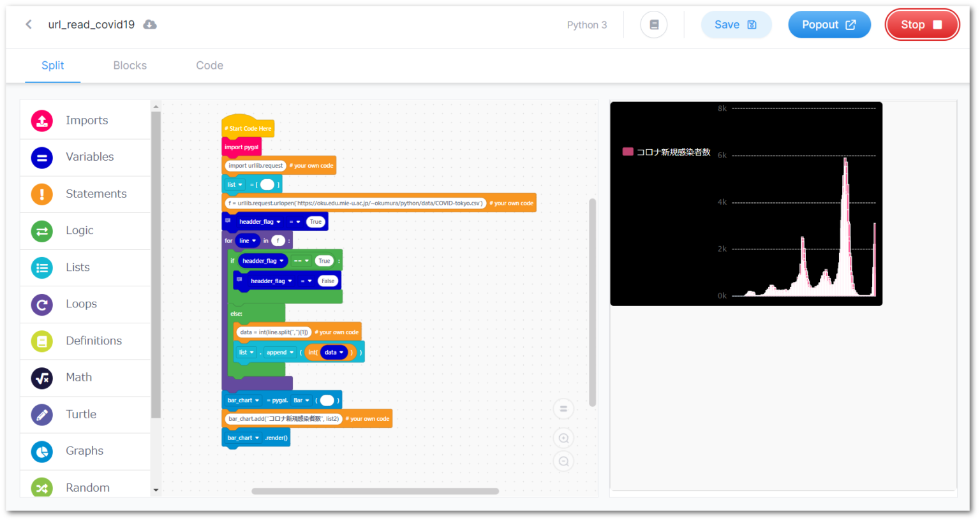Screen dimensions: 980x521
Task: Popout the chart output view
Action: [x=829, y=24]
